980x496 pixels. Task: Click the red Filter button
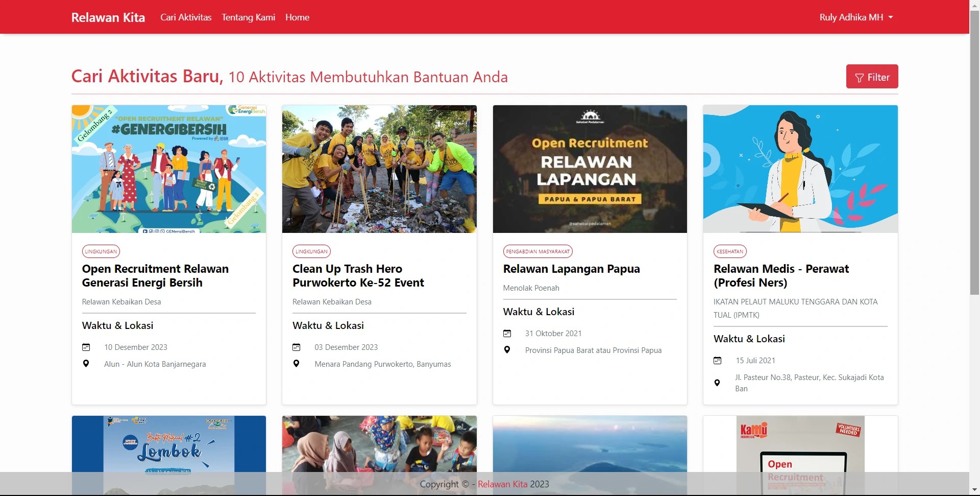point(872,77)
